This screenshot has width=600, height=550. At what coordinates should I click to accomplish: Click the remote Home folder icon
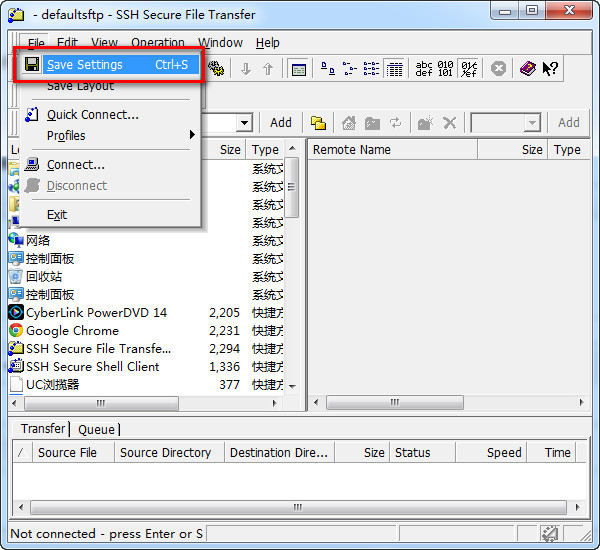point(349,123)
